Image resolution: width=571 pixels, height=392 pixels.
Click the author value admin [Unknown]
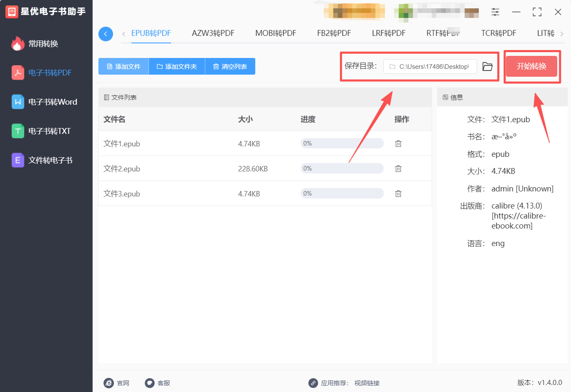(x=522, y=188)
